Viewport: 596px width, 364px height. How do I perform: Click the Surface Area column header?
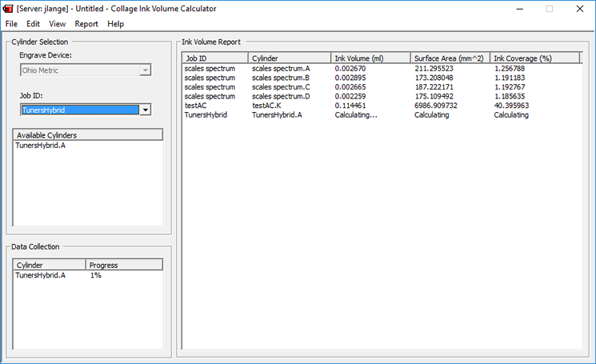450,58
